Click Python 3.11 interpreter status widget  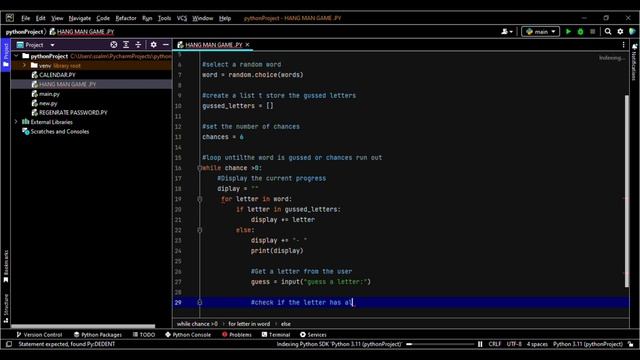coord(588,344)
